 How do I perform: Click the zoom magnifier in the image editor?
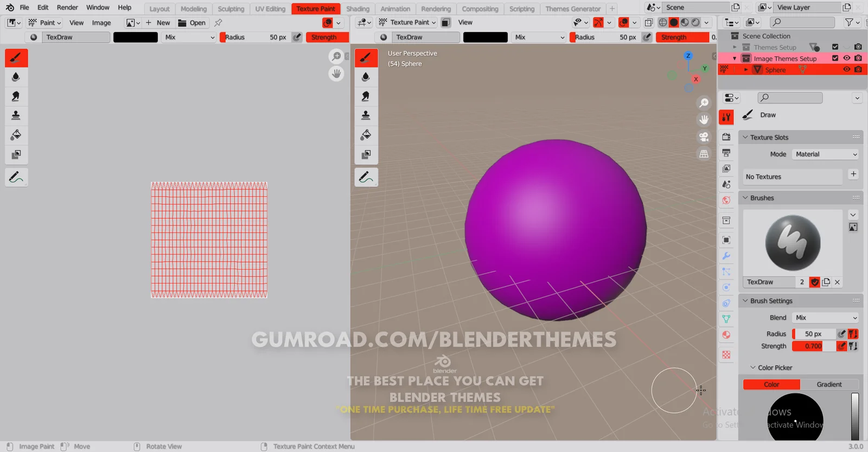(336, 56)
